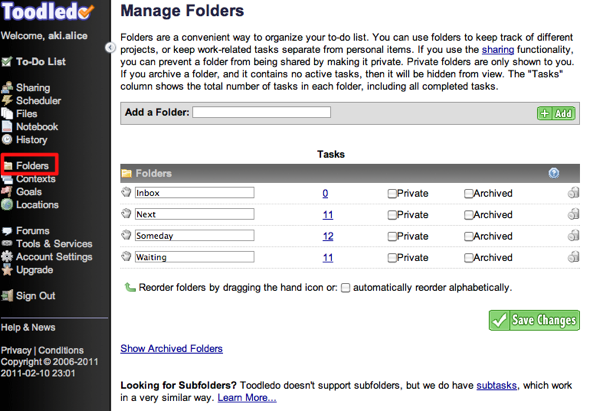Open Tools & Services in sidebar
Viewport: 600px width, 411px height.
(54, 244)
